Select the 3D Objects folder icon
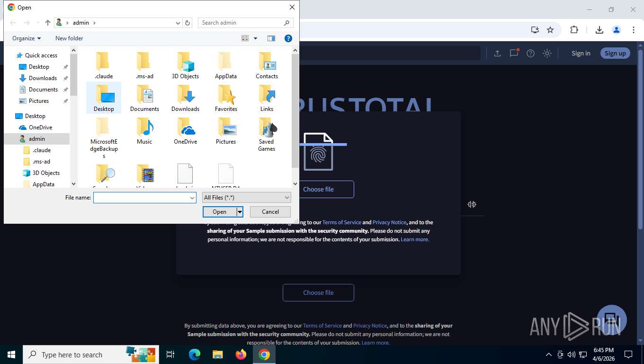Image resolution: width=644 pixels, height=364 pixels. click(185, 62)
